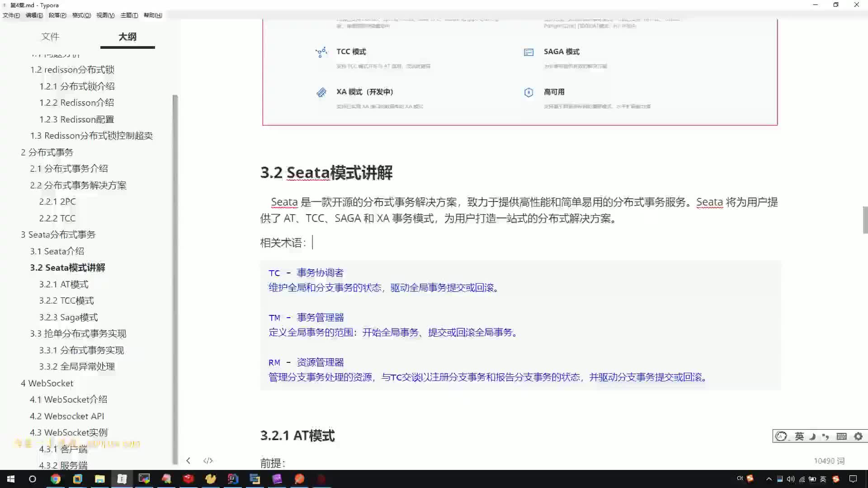Open soft keyboard from IME toolbar
868x488 pixels.
point(842,436)
